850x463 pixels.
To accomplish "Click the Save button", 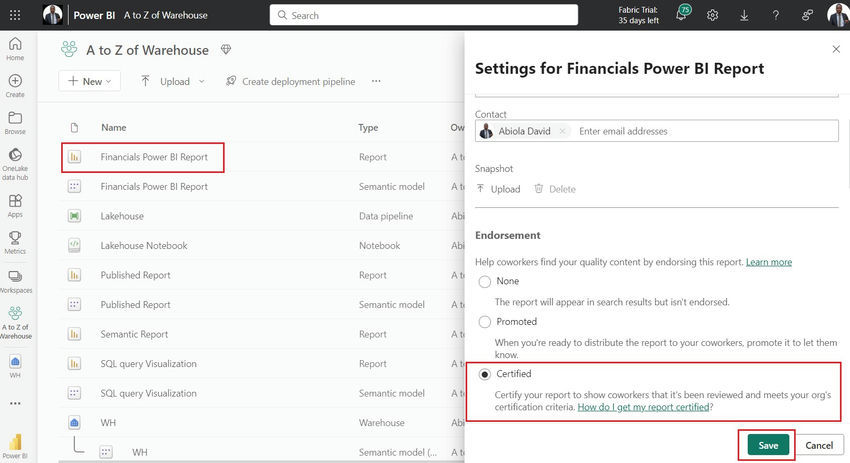I will point(768,445).
